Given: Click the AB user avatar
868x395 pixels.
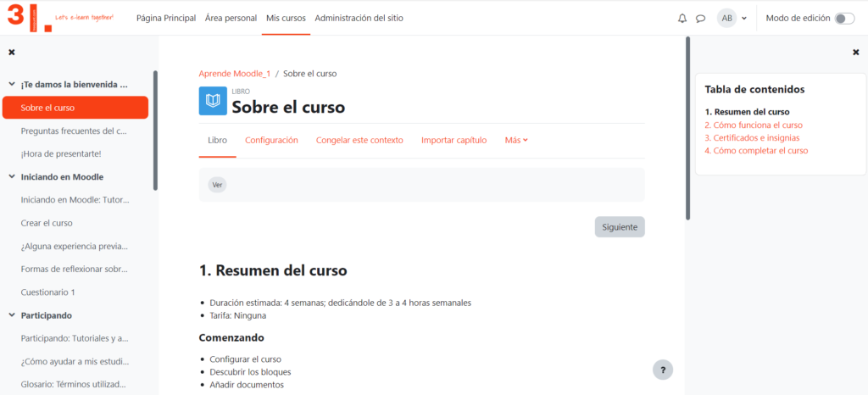Looking at the screenshot, I should (x=726, y=18).
